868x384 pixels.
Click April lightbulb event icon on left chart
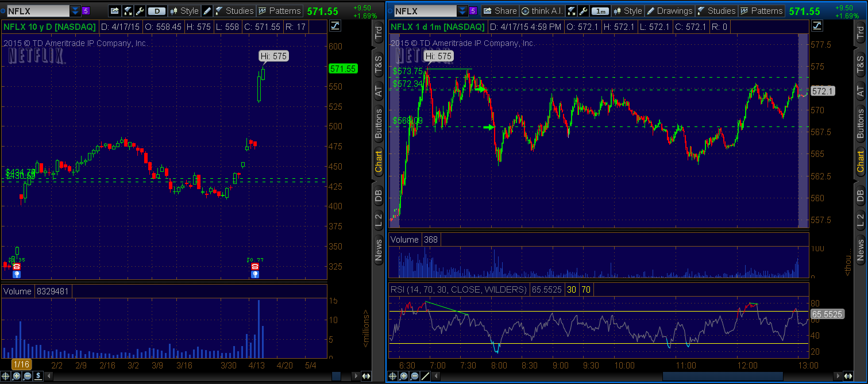pos(255,275)
